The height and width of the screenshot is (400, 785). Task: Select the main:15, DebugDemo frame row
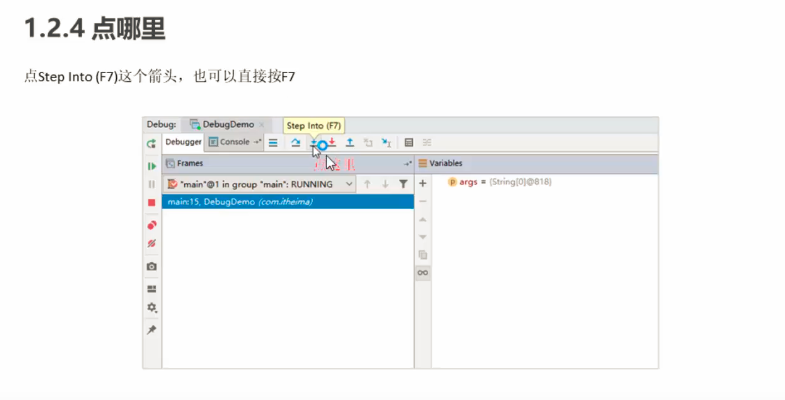tap(288, 202)
